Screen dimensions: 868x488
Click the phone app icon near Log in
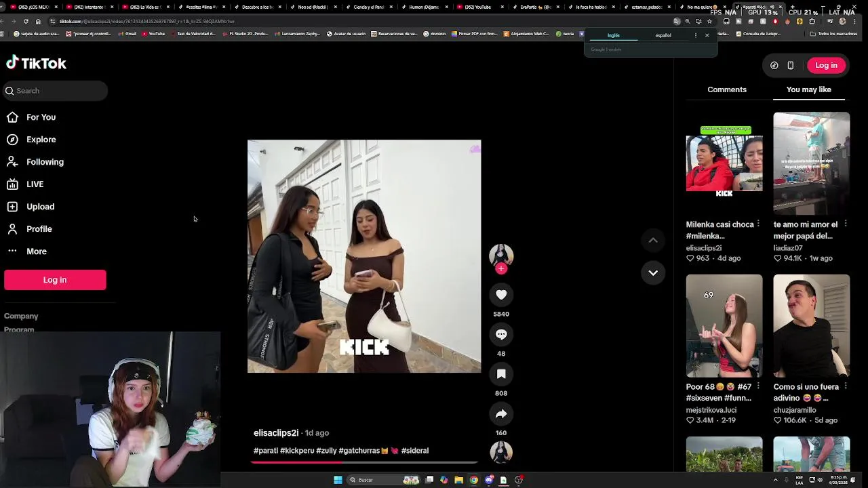[x=791, y=65]
